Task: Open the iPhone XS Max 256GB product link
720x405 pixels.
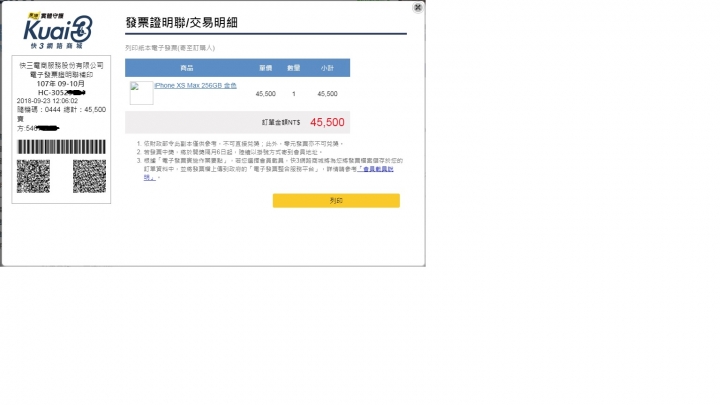Action: [196, 85]
